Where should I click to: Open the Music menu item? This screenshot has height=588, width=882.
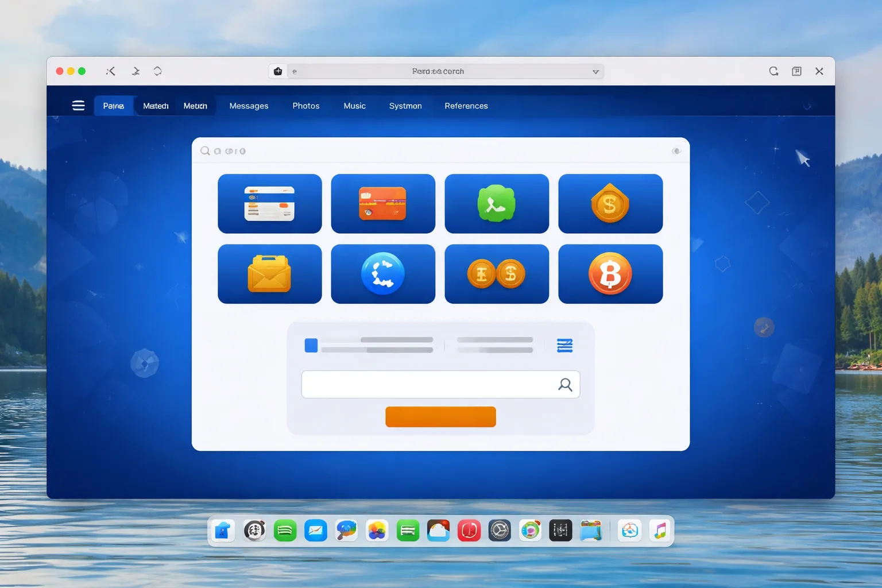coord(355,106)
